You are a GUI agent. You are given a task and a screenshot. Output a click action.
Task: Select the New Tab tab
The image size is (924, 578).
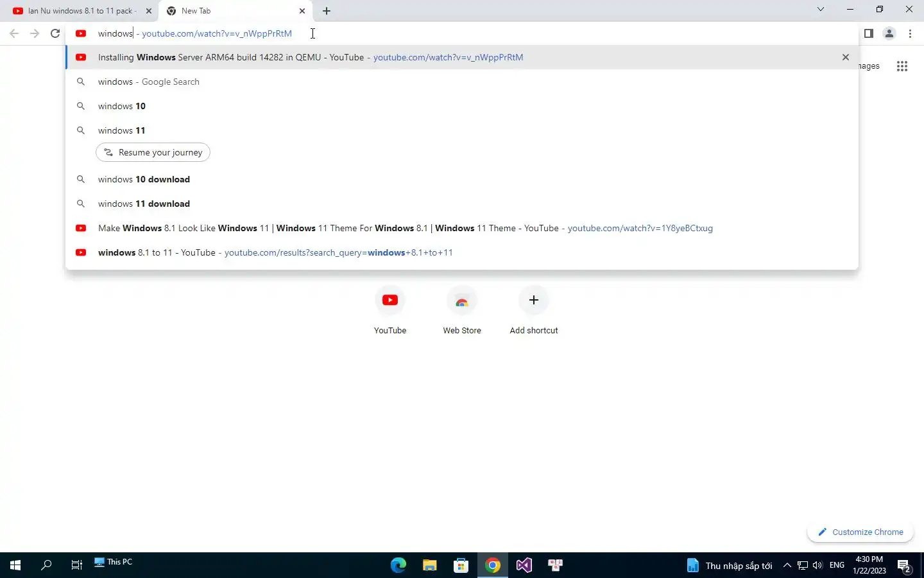coord(235,11)
